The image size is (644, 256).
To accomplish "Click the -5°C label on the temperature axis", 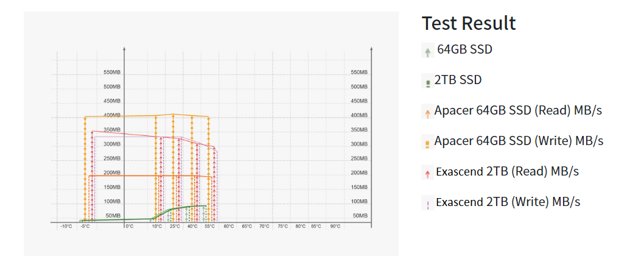I will pyautogui.click(x=85, y=227).
